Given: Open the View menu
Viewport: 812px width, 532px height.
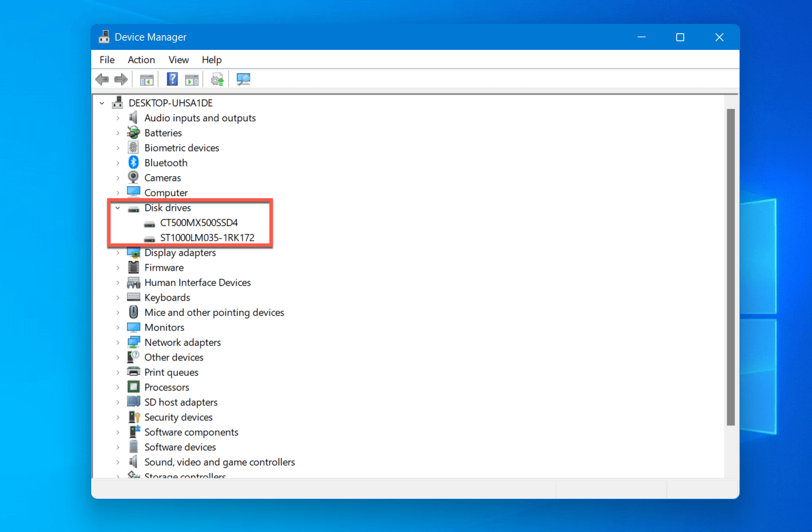Looking at the screenshot, I should (x=178, y=60).
